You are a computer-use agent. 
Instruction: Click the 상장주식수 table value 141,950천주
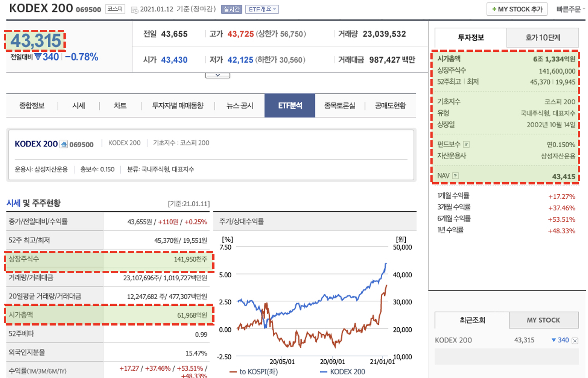coord(190,259)
